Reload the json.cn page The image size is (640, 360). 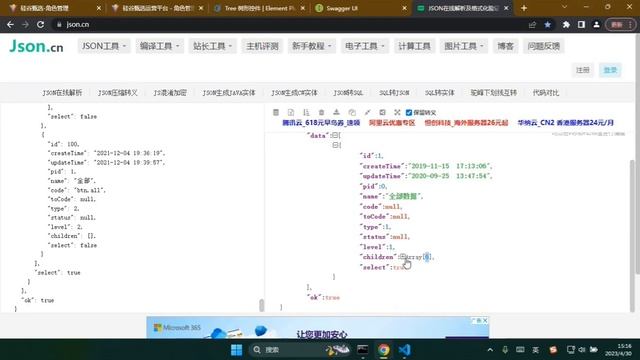point(40,24)
